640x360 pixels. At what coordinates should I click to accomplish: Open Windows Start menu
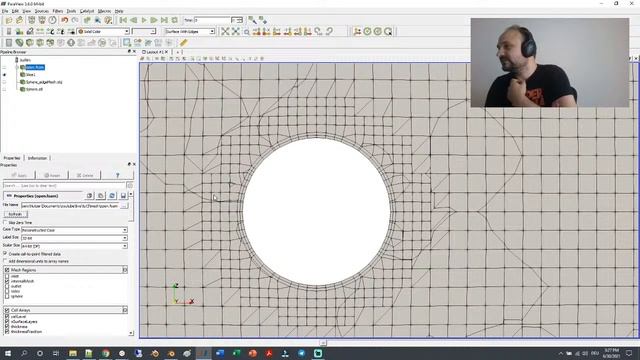[8, 353]
